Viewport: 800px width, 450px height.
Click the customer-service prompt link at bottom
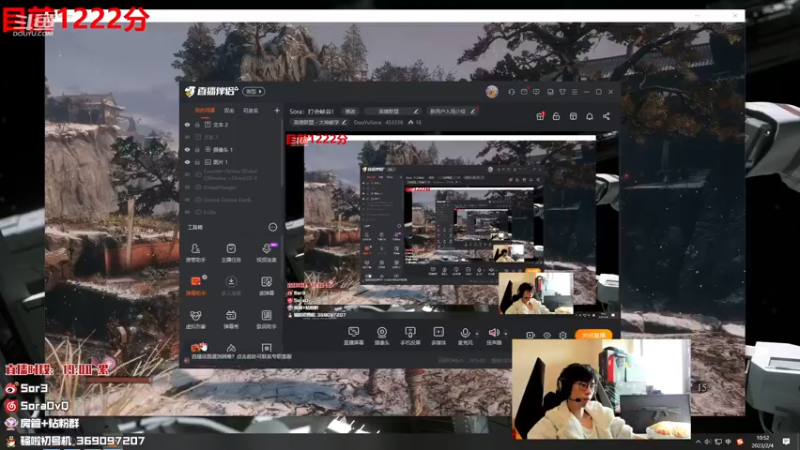click(x=241, y=357)
